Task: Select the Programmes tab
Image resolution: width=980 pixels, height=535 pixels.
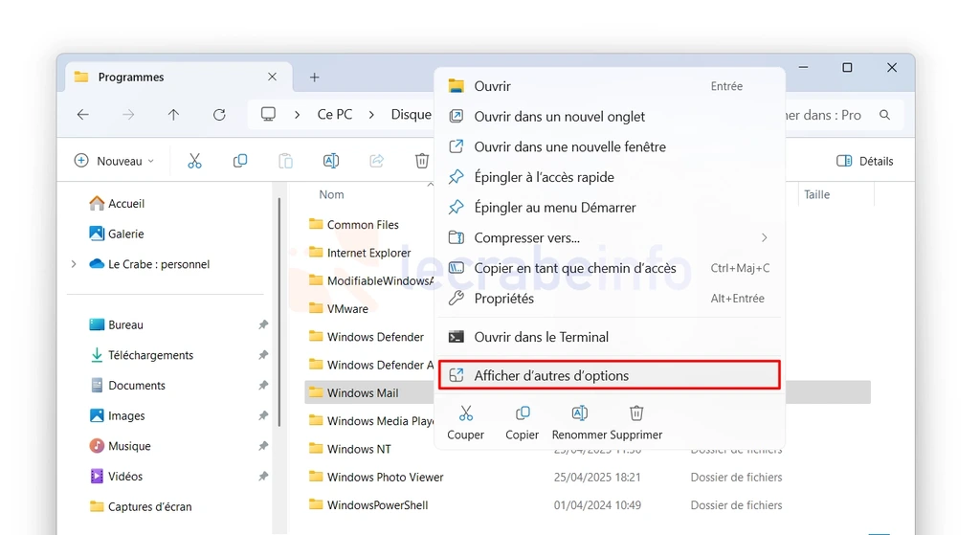Action: point(178,77)
